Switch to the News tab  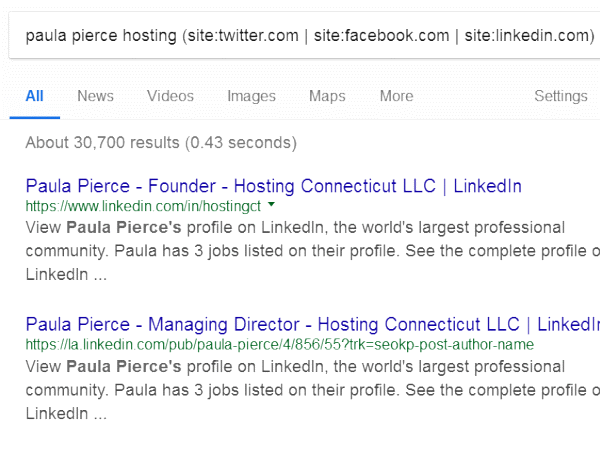coord(95,96)
